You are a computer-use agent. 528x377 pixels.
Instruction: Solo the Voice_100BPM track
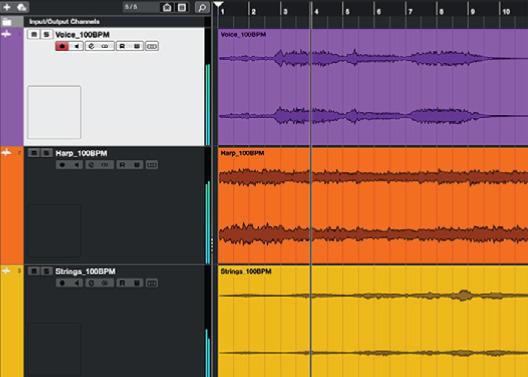coord(46,34)
